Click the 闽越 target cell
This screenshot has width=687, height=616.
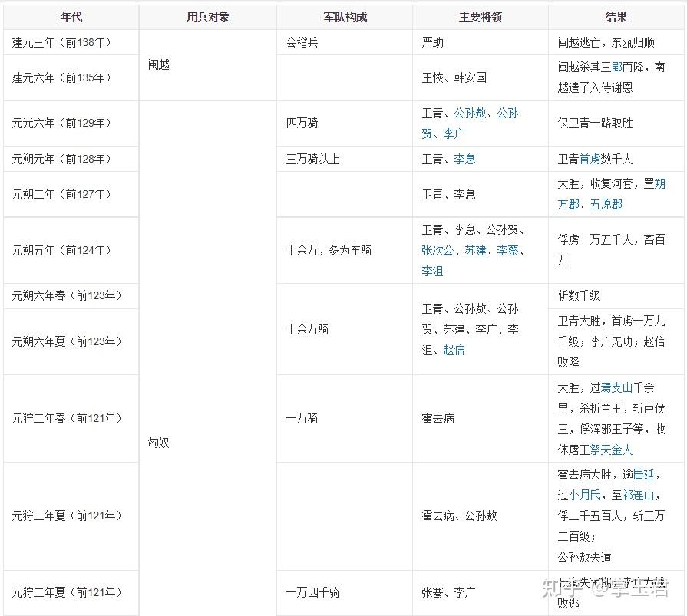(208, 65)
